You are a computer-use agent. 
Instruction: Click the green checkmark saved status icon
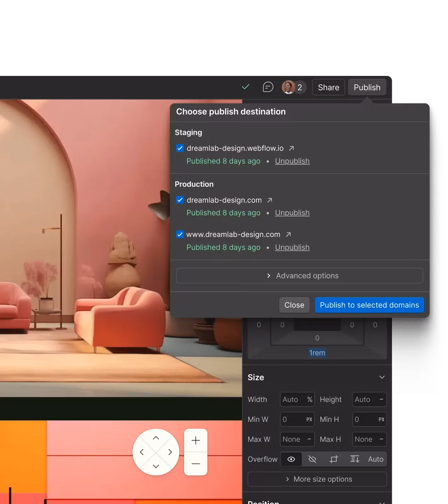(245, 87)
